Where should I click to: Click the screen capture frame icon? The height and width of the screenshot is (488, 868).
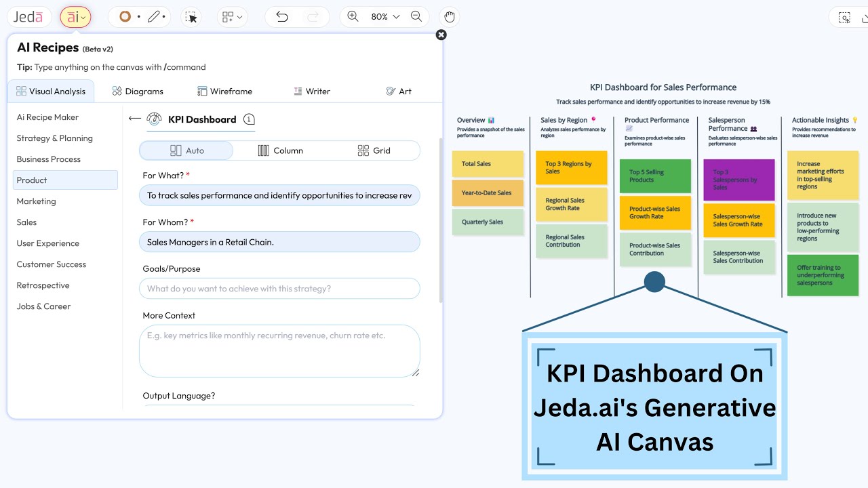coord(844,18)
